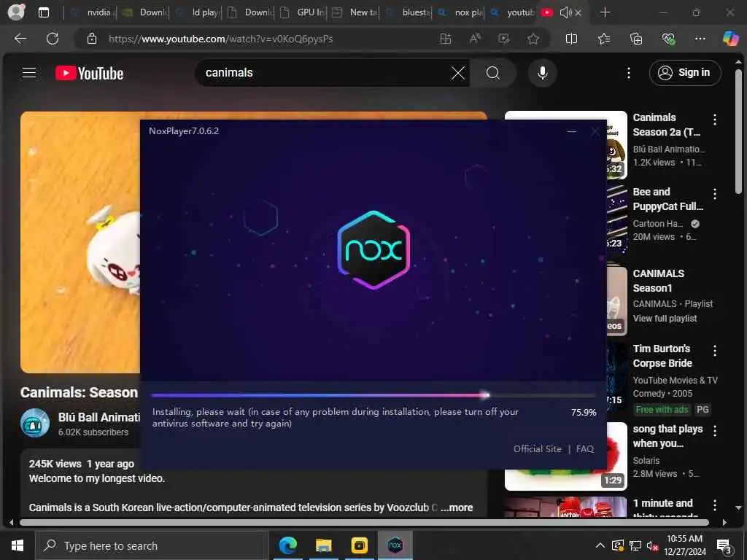Open YouTube settings three-dot menu beside Sign in
Viewport: 747px width, 560px height.
629,73
